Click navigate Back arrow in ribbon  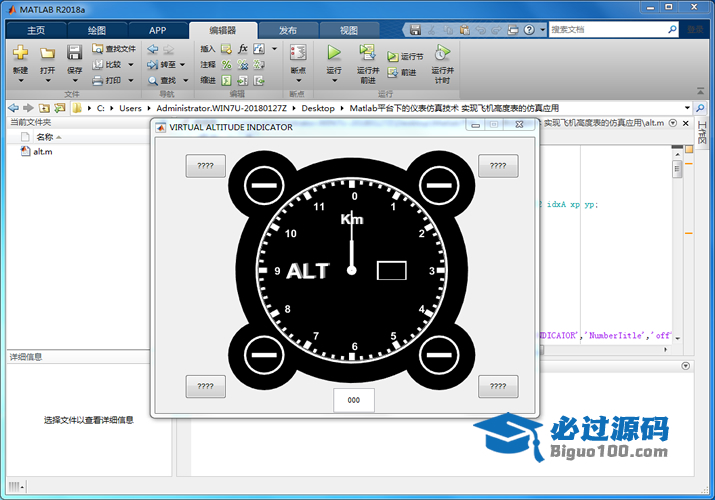click(153, 49)
